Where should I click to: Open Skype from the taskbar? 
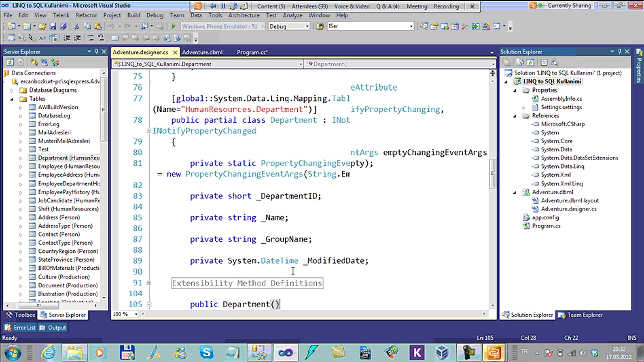(x=206, y=352)
